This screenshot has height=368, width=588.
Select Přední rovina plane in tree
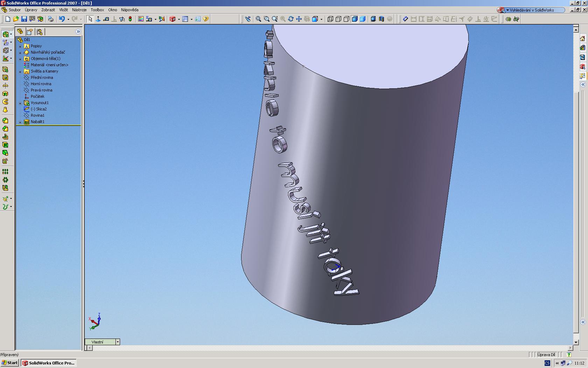click(42, 77)
